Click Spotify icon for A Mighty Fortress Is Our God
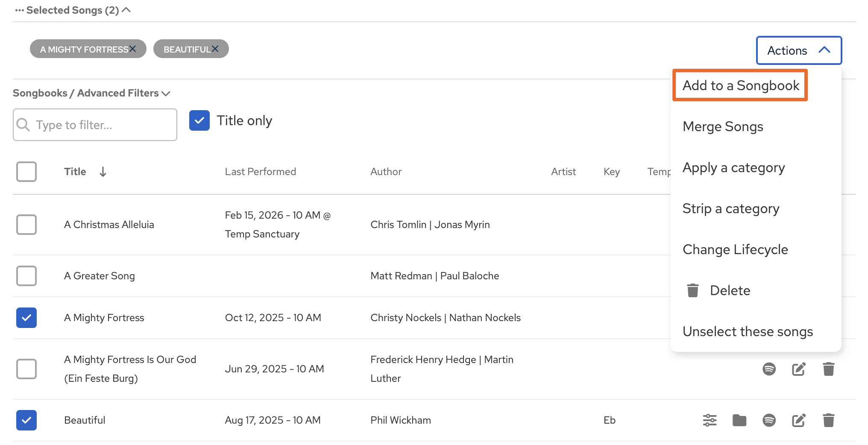This screenshot has width=868, height=445. (769, 369)
